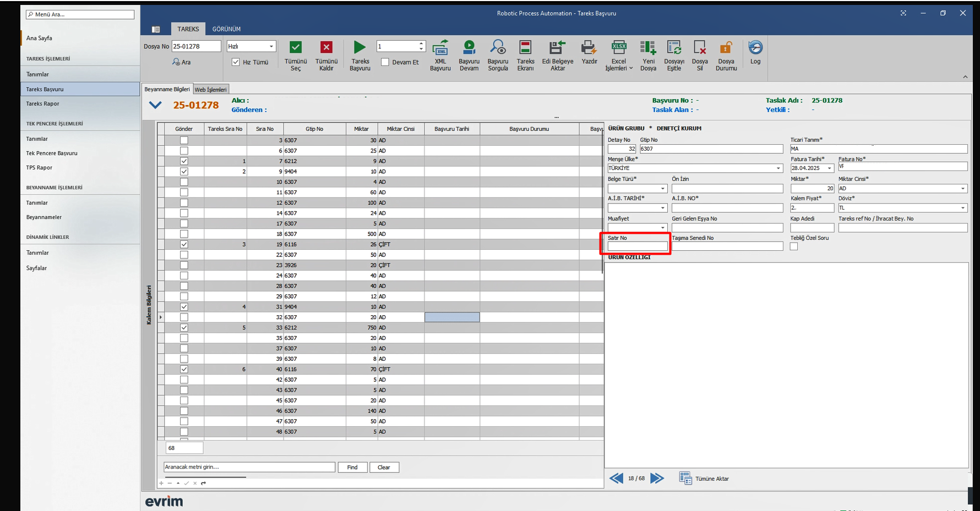
Task: Click the Aranacak metni girin search field
Action: click(x=249, y=467)
